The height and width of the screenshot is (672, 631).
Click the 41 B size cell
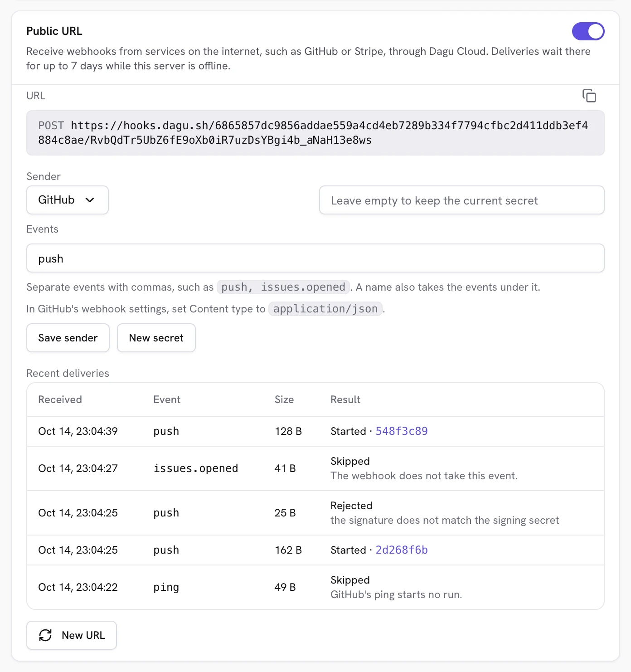click(x=285, y=468)
